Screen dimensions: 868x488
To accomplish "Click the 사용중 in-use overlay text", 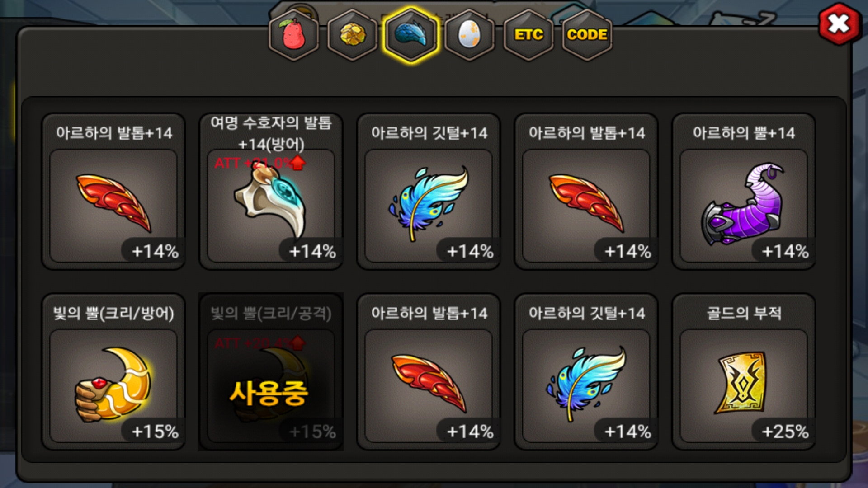I will (x=269, y=393).
